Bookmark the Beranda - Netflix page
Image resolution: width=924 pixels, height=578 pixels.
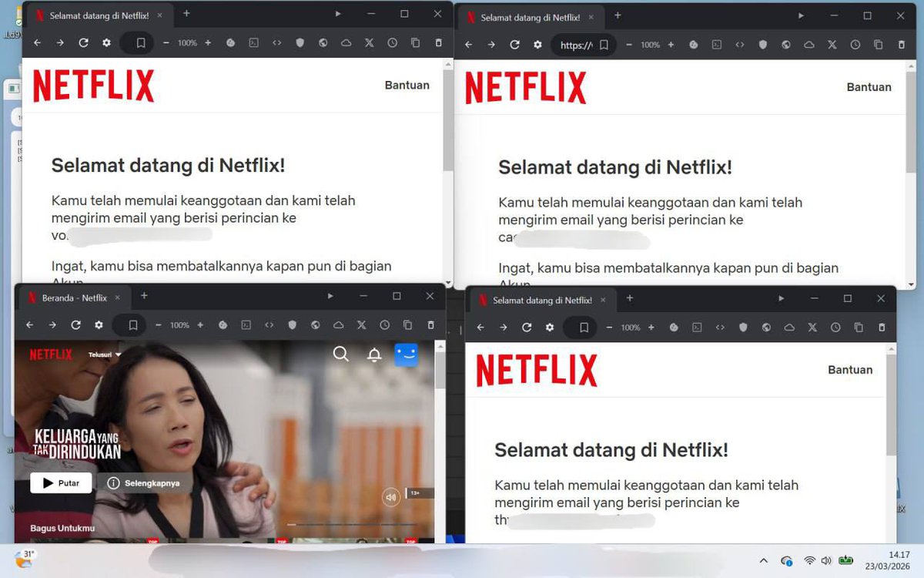(133, 325)
